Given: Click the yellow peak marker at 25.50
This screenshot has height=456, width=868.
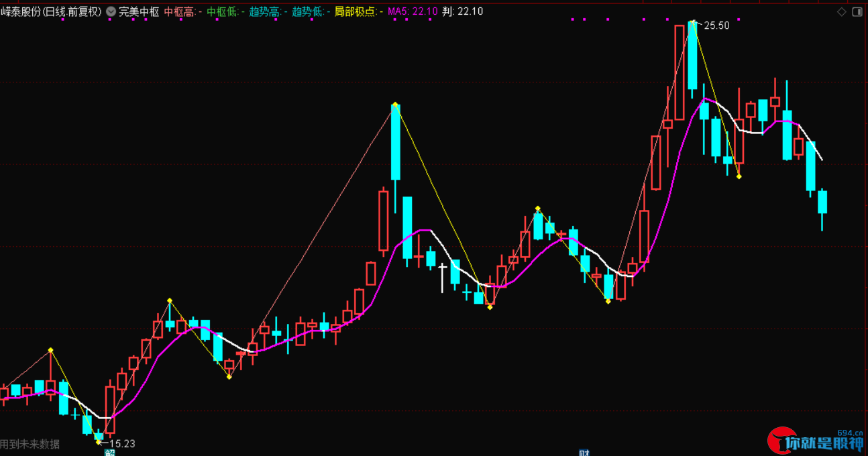Looking at the screenshot, I should pyautogui.click(x=692, y=22).
